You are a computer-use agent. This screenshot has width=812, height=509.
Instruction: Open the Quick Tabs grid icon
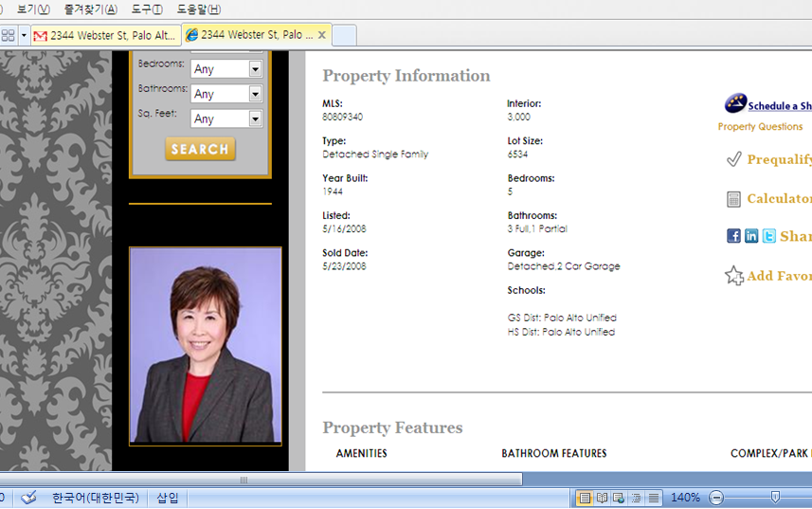9,35
